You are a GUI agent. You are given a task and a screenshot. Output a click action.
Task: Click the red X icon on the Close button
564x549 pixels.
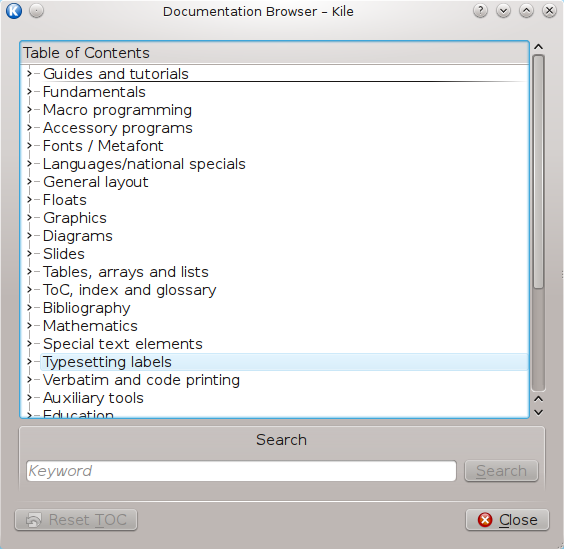click(485, 520)
